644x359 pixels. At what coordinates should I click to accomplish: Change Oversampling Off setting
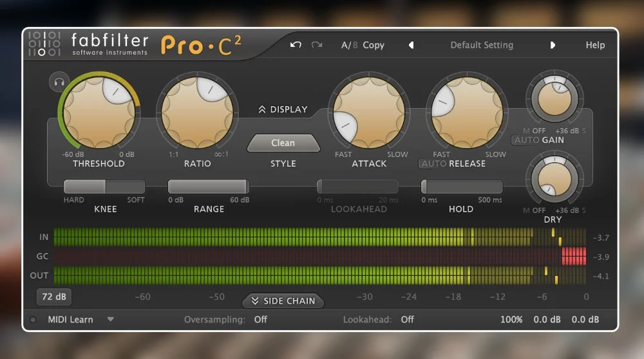260,319
